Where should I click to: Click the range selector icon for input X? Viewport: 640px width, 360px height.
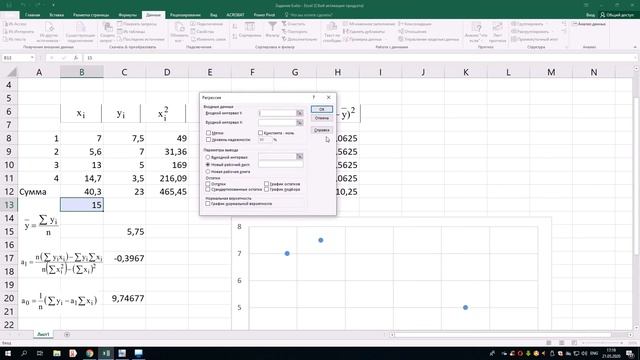(300, 122)
